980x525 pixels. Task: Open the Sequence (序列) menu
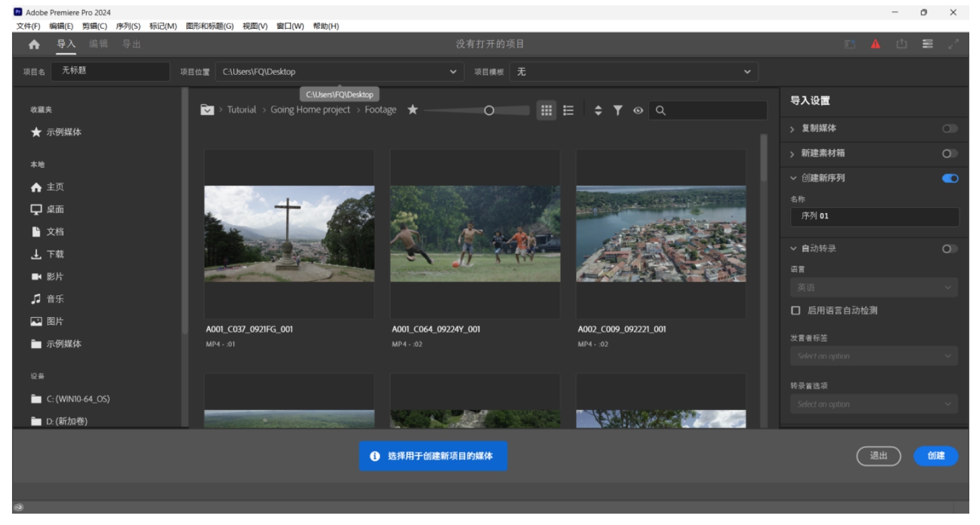pyautogui.click(x=128, y=26)
